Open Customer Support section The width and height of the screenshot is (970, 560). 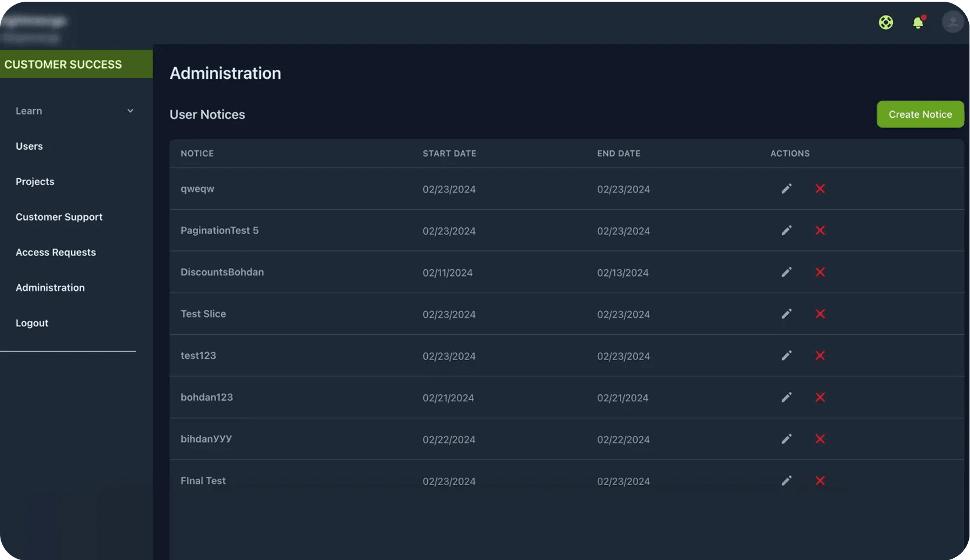59,217
